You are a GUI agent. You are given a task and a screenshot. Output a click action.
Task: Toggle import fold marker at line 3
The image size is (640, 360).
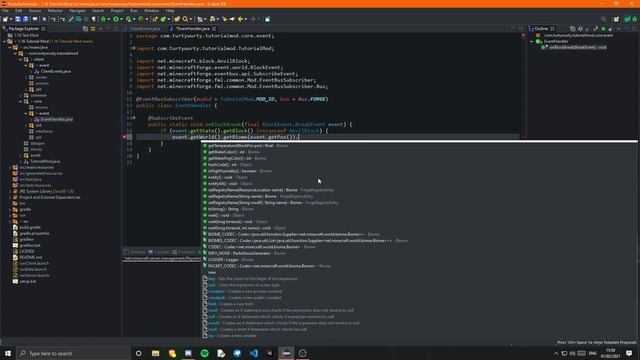pyautogui.click(x=134, y=48)
